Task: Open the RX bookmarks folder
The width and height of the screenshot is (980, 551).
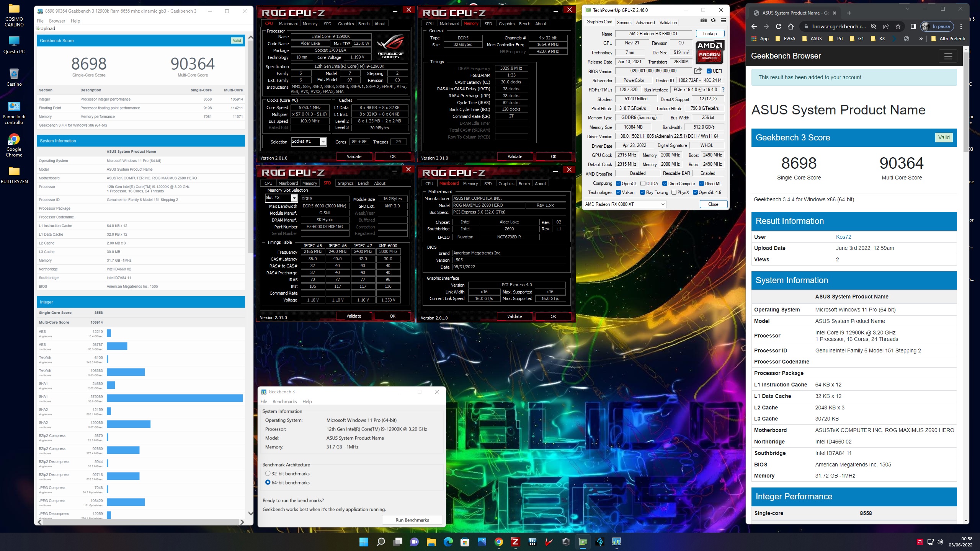Action: tap(878, 39)
